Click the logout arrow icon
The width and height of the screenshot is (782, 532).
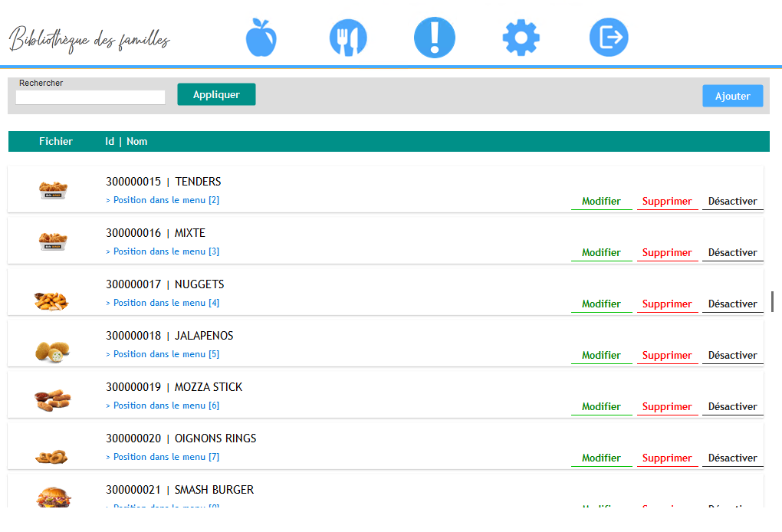(609, 38)
